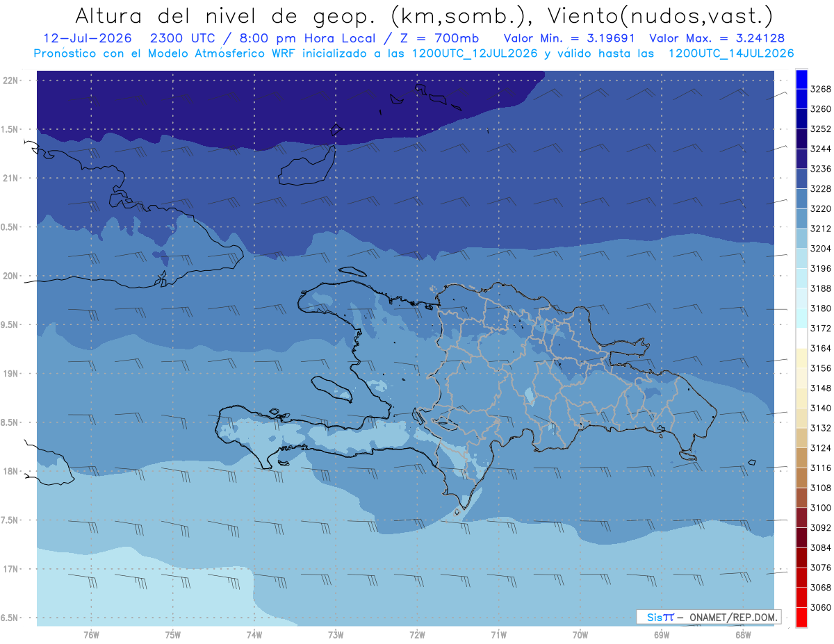
Task: Click the longitude label '76W'
Action: (91, 634)
